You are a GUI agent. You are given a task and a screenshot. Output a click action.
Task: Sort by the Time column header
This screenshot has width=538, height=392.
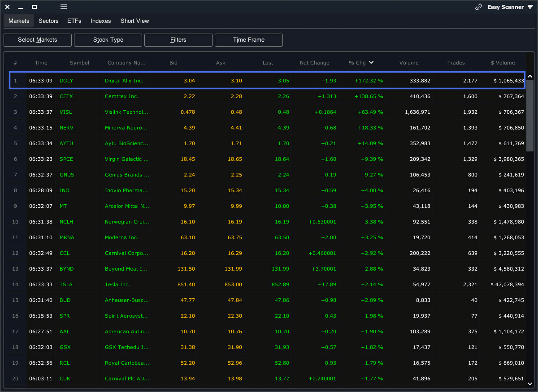click(x=41, y=63)
